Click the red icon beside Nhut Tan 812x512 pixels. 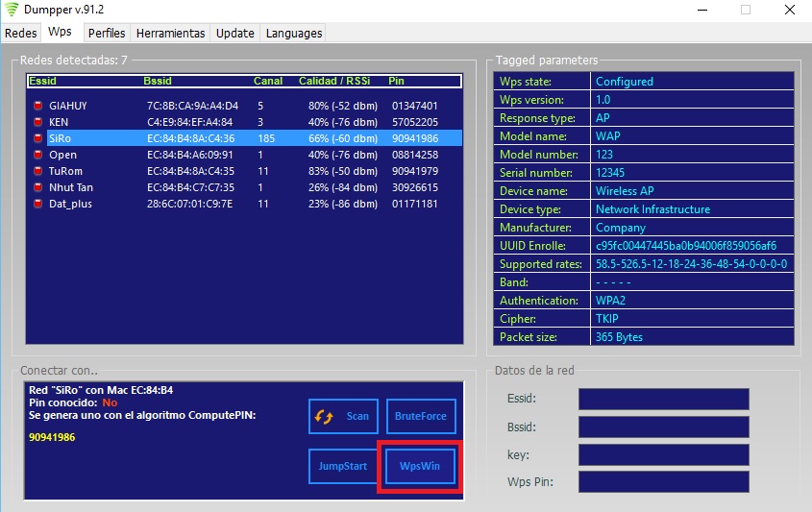tap(37, 187)
